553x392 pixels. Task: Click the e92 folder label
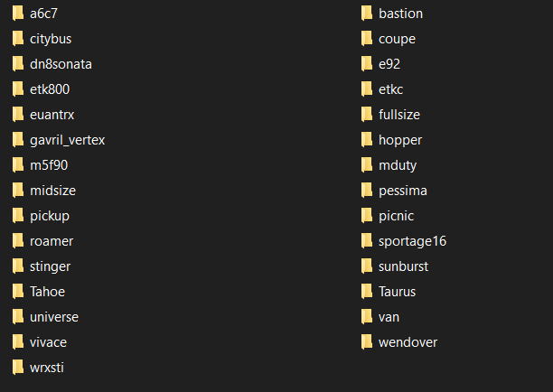tap(389, 64)
